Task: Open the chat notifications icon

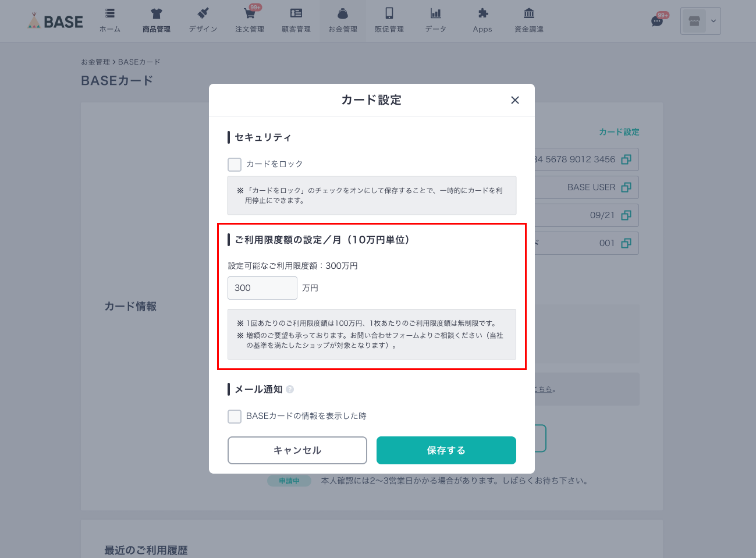Action: click(657, 22)
